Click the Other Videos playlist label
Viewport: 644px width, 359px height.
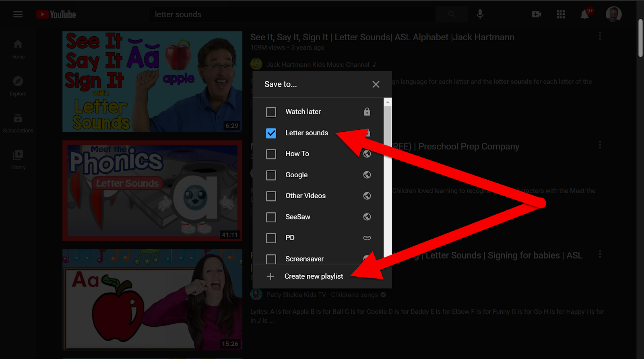305,195
